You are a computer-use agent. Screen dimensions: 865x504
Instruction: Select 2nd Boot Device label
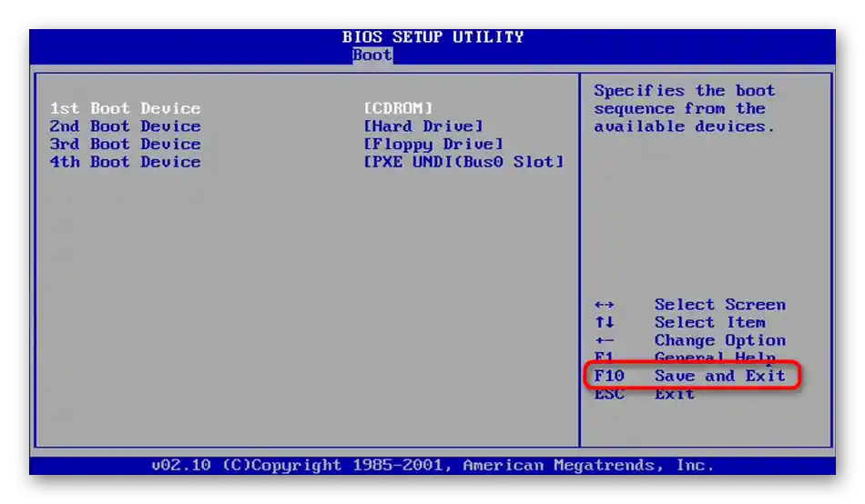click(126, 126)
